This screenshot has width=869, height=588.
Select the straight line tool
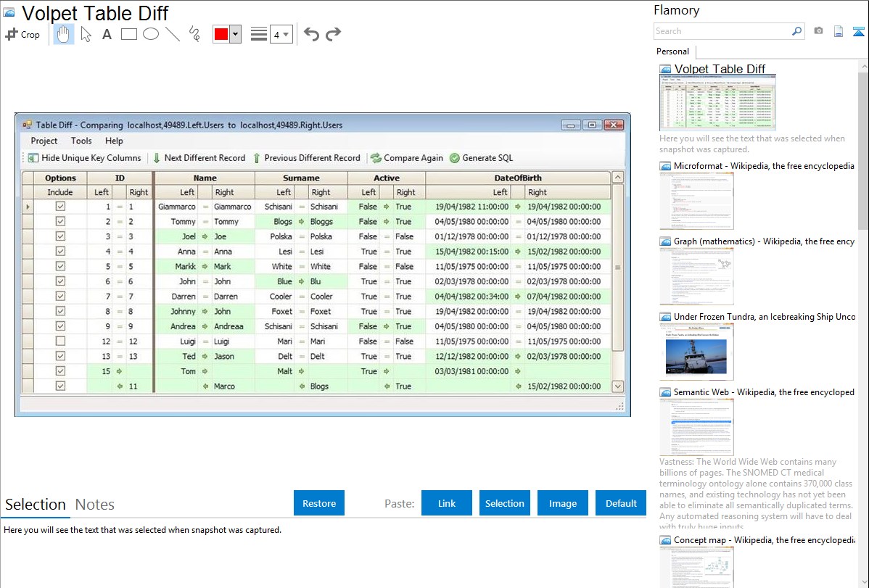click(x=173, y=34)
